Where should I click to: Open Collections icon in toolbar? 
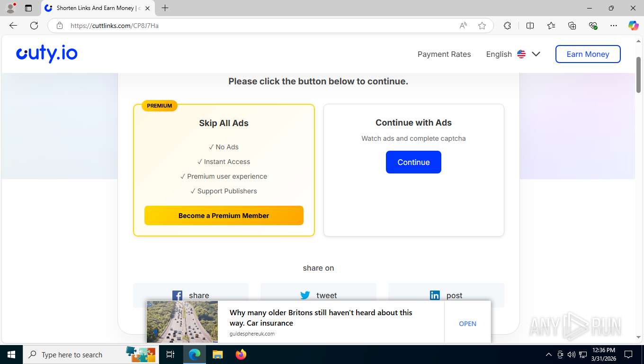click(x=572, y=26)
